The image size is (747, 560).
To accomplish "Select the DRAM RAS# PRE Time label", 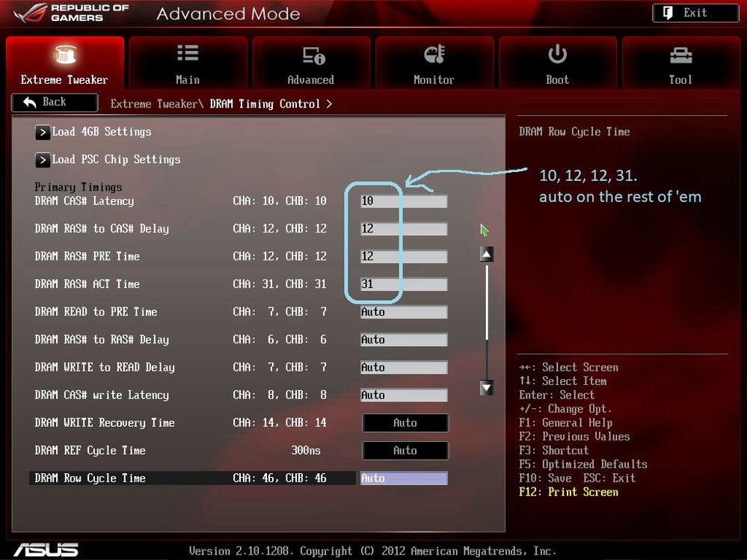I will click(x=87, y=256).
